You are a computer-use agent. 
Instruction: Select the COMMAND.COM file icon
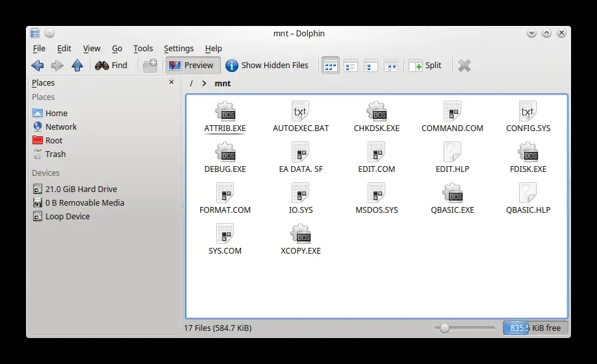452,111
